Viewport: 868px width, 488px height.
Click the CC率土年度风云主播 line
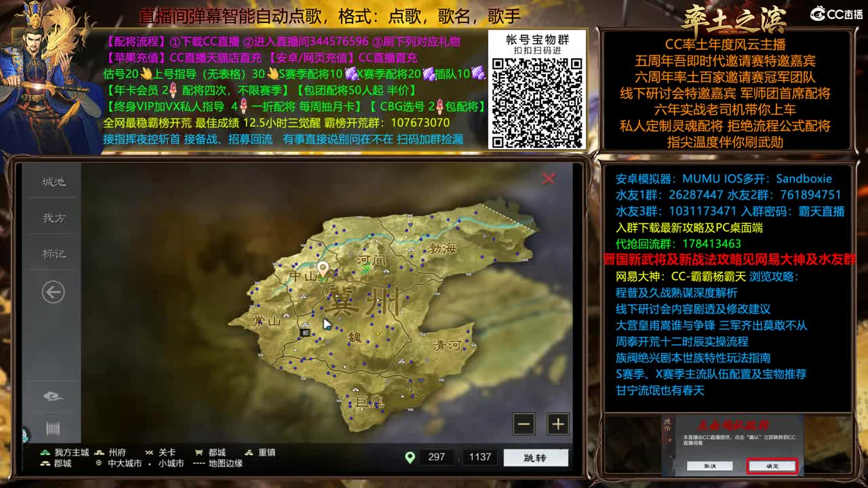pyautogui.click(x=725, y=45)
